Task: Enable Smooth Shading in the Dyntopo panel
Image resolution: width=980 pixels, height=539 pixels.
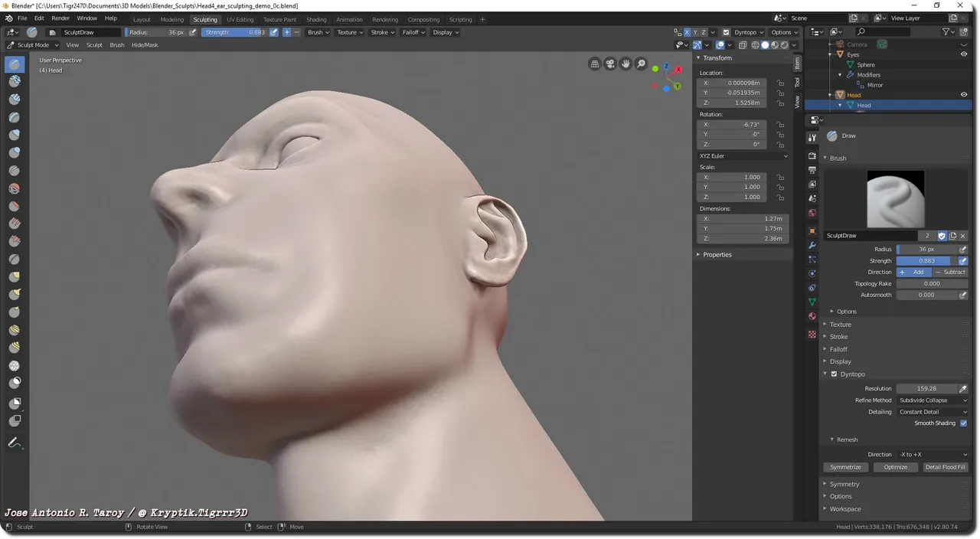Action: (963, 423)
